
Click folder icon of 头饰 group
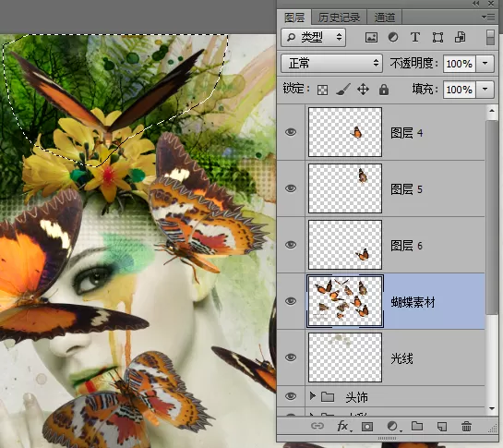pyautogui.click(x=328, y=396)
